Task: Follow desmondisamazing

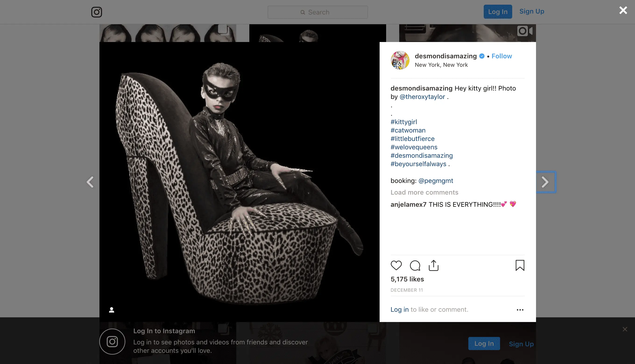Action: coord(502,56)
